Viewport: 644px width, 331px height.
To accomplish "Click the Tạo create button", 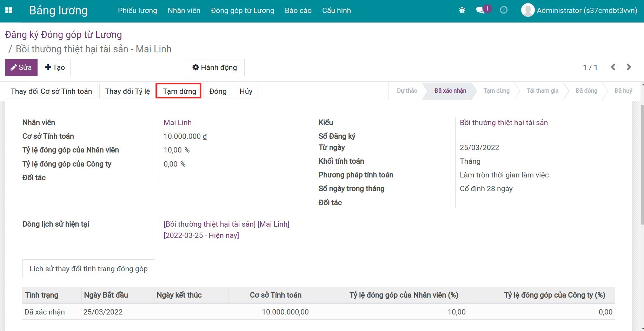I will coord(55,67).
